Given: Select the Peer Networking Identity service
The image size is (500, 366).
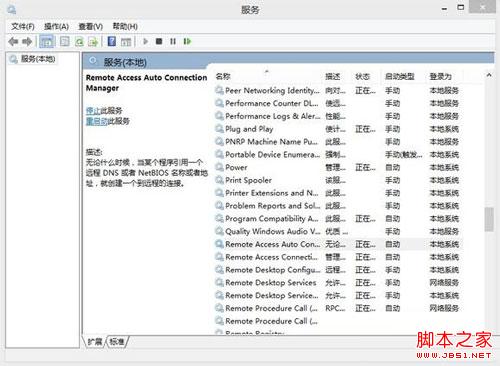Looking at the screenshot, I should pyautogui.click(x=337, y=90).
